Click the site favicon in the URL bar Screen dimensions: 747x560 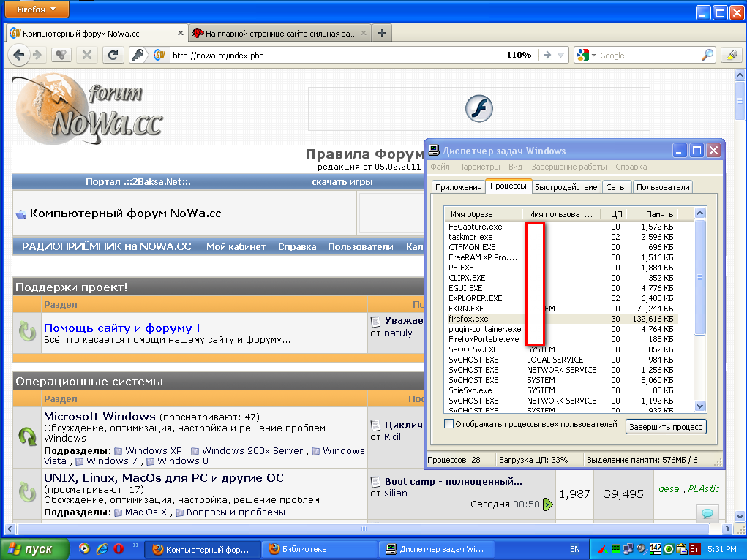coord(159,56)
